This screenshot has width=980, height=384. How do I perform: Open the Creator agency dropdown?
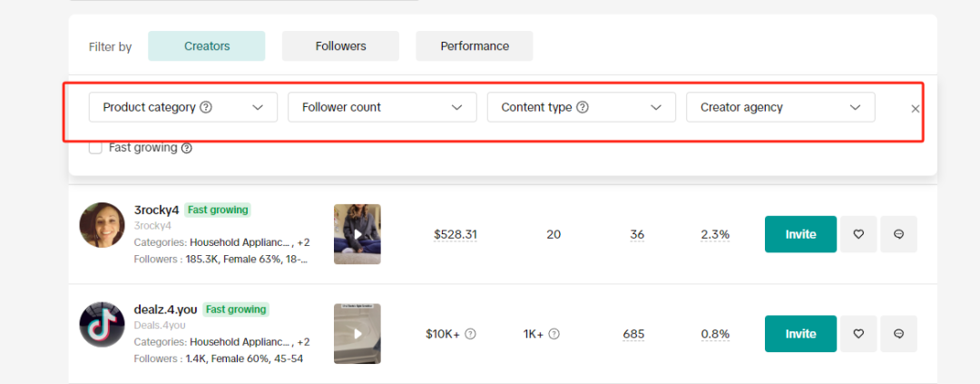click(x=780, y=107)
